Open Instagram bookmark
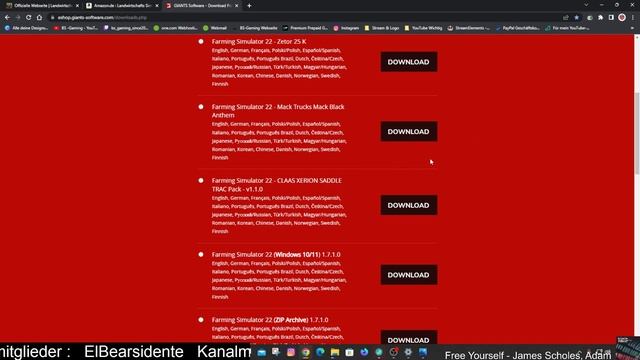The height and width of the screenshot is (360, 640). (x=346, y=28)
